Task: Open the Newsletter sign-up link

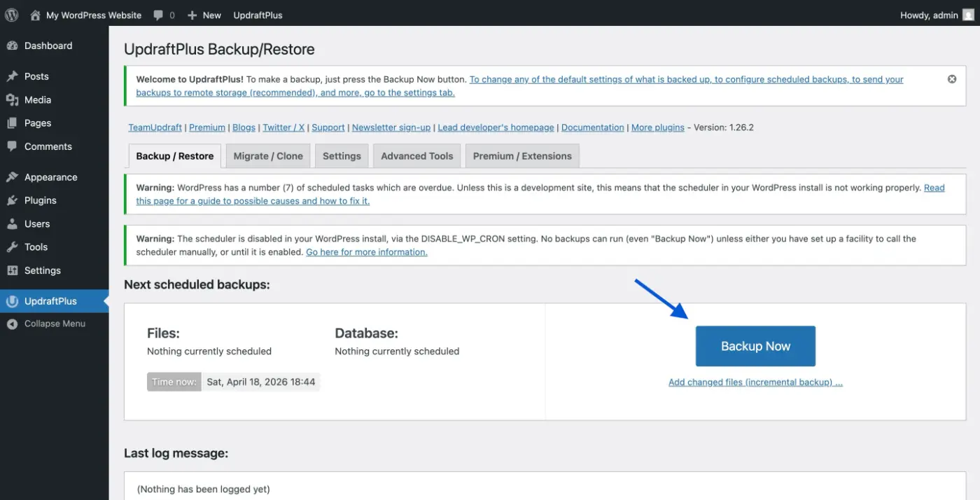Action: [391, 127]
